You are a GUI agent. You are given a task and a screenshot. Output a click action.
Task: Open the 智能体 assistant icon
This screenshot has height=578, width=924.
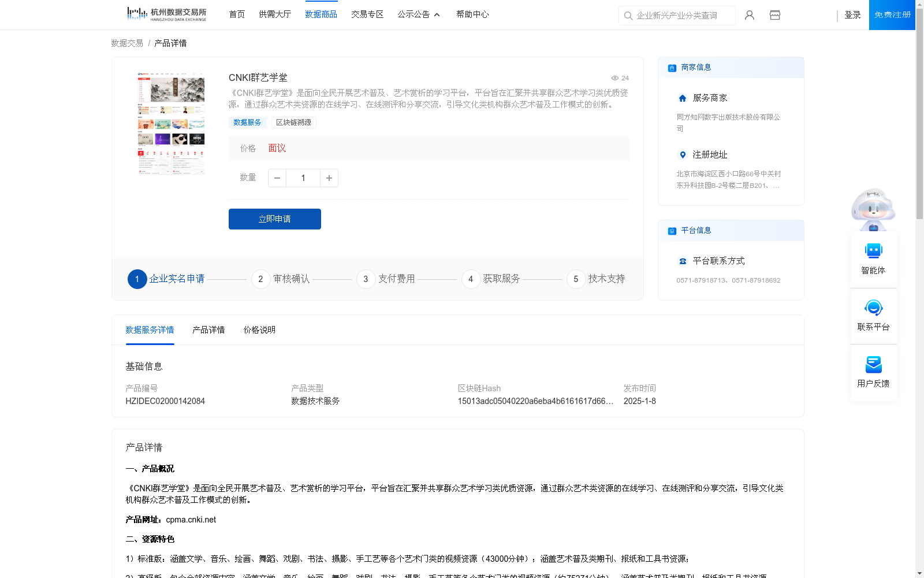coord(873,251)
